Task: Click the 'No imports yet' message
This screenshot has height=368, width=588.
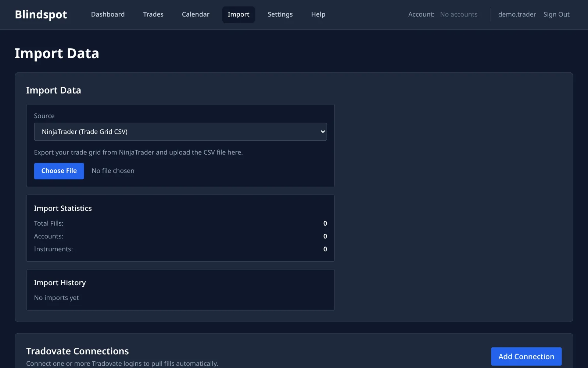Action: coord(56,298)
